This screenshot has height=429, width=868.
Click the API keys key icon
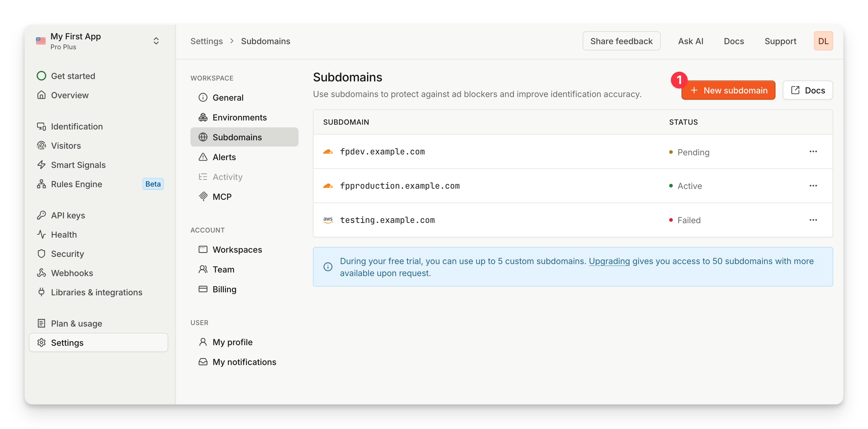click(x=41, y=215)
